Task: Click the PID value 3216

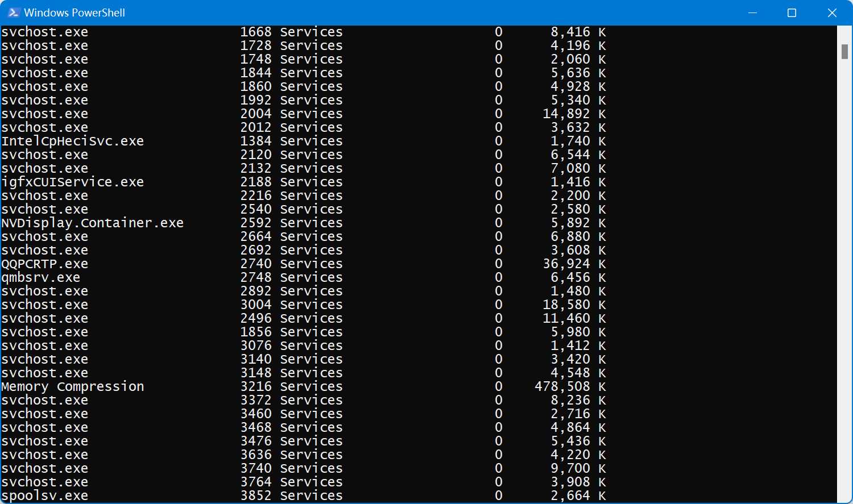Action: click(256, 386)
